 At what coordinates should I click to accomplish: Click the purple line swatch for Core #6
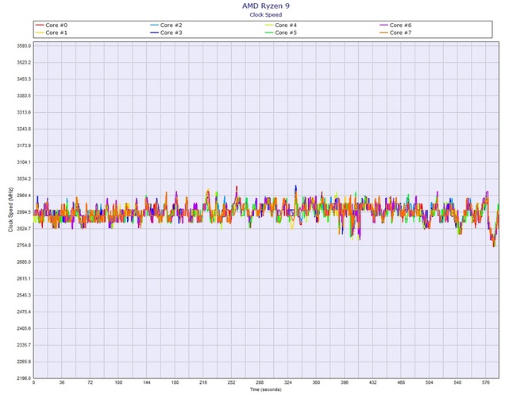384,25
